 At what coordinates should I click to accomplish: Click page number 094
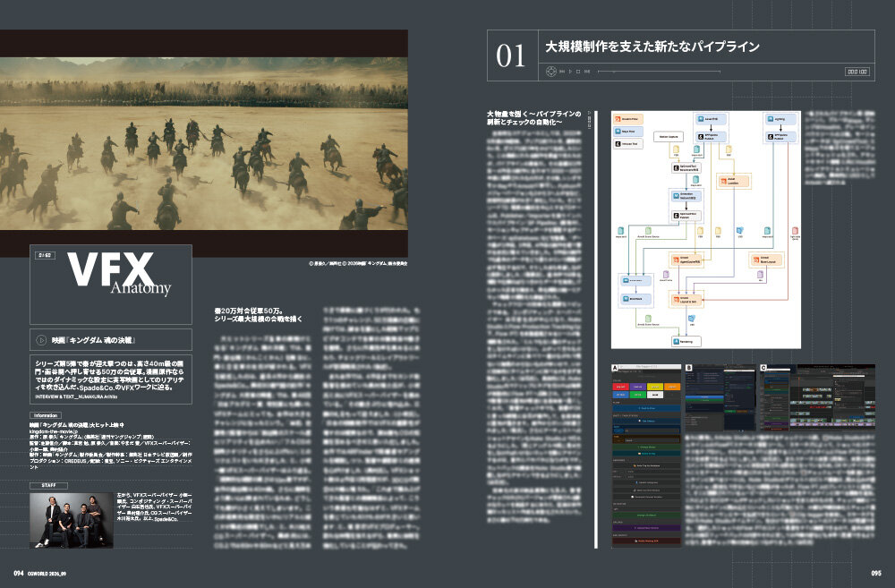coord(19,573)
